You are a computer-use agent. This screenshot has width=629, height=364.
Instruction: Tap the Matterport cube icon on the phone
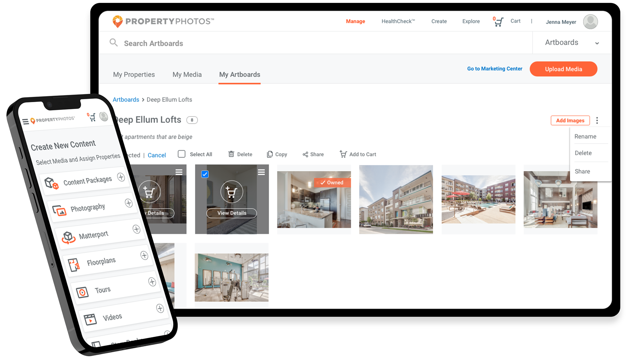[x=68, y=237]
